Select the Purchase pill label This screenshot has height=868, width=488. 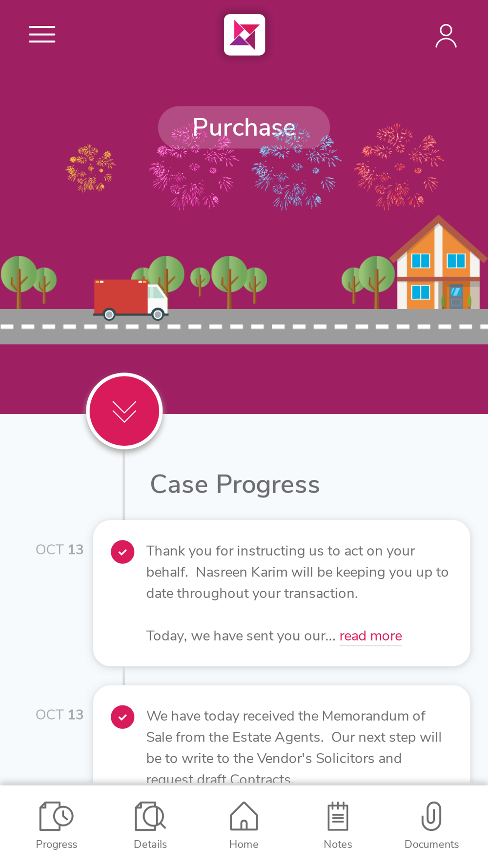point(244,127)
